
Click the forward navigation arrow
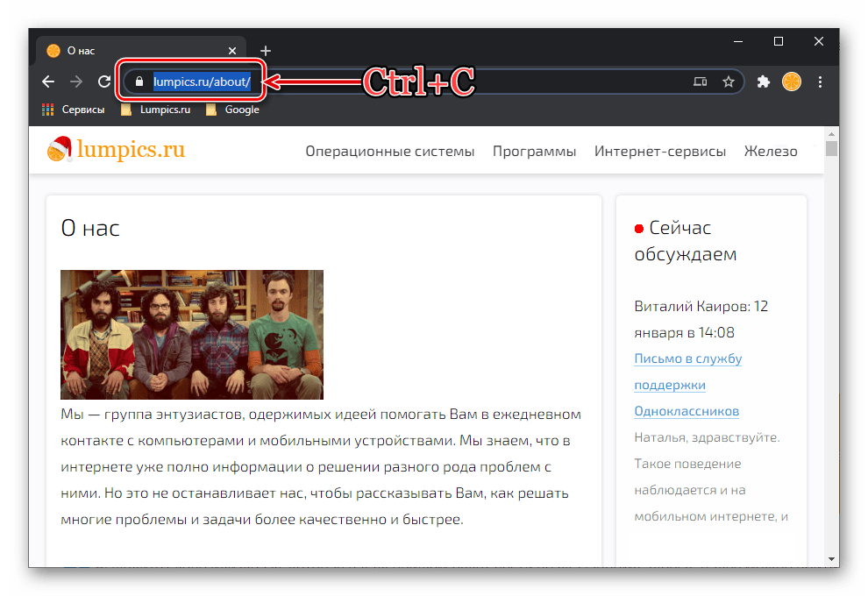coord(76,82)
